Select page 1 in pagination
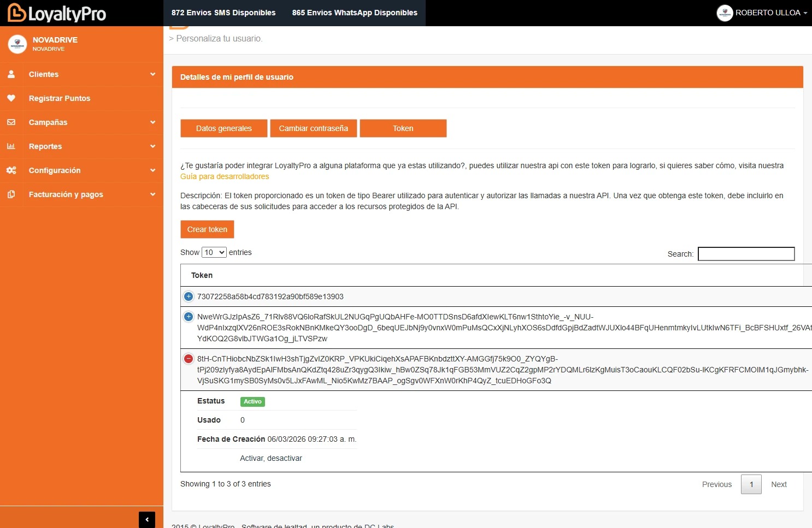 coord(751,484)
